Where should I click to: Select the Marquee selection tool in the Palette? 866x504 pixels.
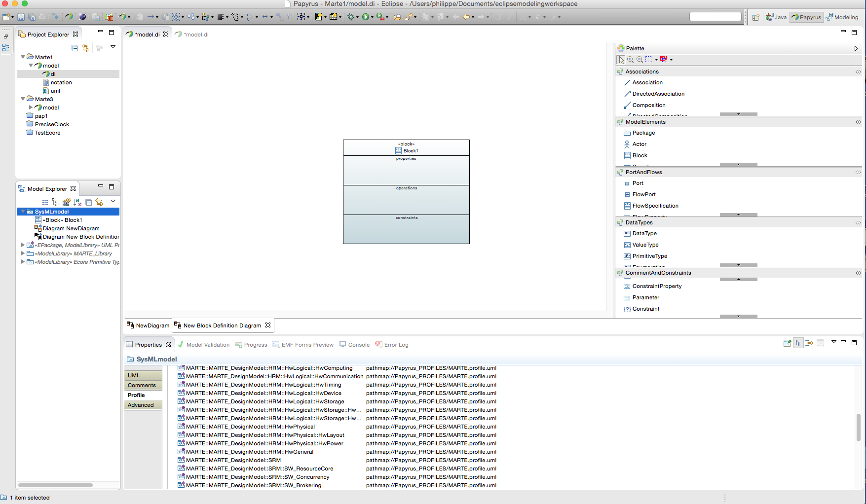coord(649,60)
